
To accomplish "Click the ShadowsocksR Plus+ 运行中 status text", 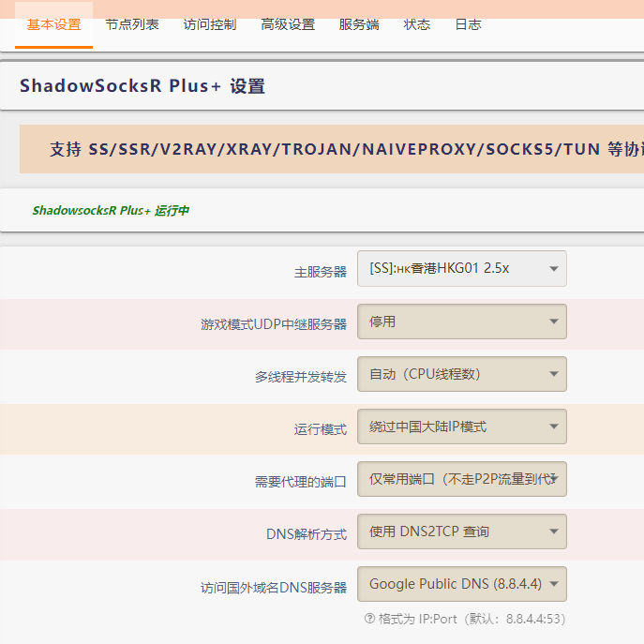I will (x=111, y=211).
